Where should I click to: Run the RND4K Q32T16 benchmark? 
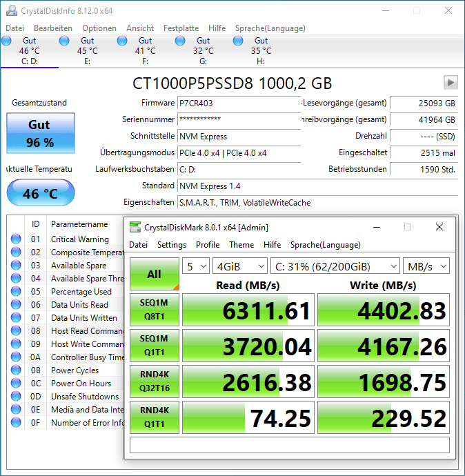pos(154,381)
